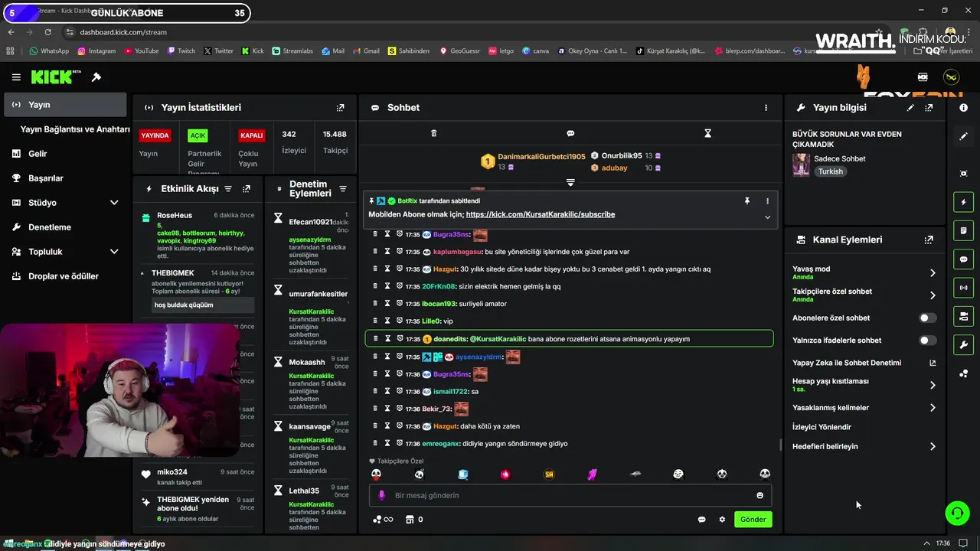980x551 pixels.
Task: Unpin the BotRix pinned message
Action: click(x=747, y=201)
